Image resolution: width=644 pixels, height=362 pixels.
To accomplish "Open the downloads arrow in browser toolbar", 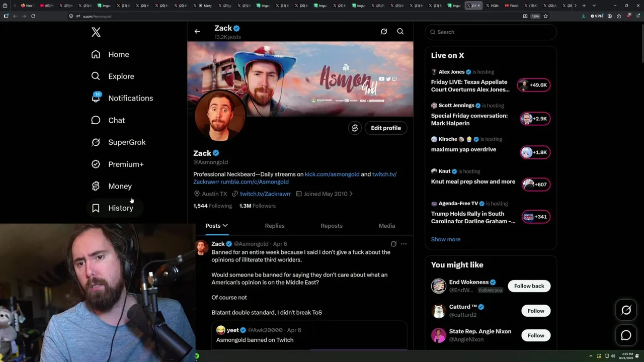I will [583, 16].
